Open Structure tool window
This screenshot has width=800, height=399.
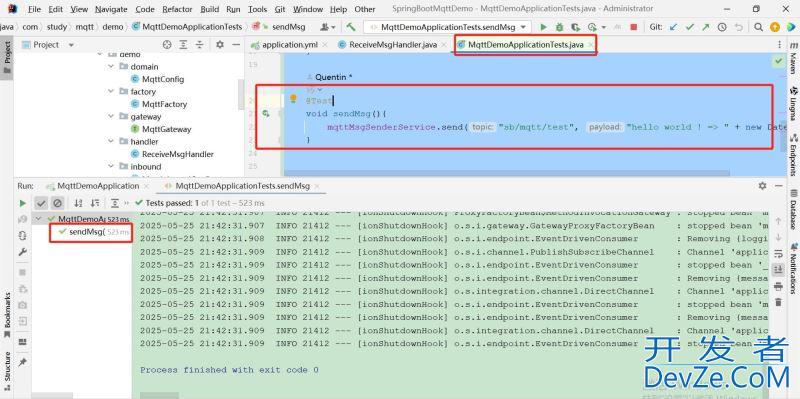7,370
